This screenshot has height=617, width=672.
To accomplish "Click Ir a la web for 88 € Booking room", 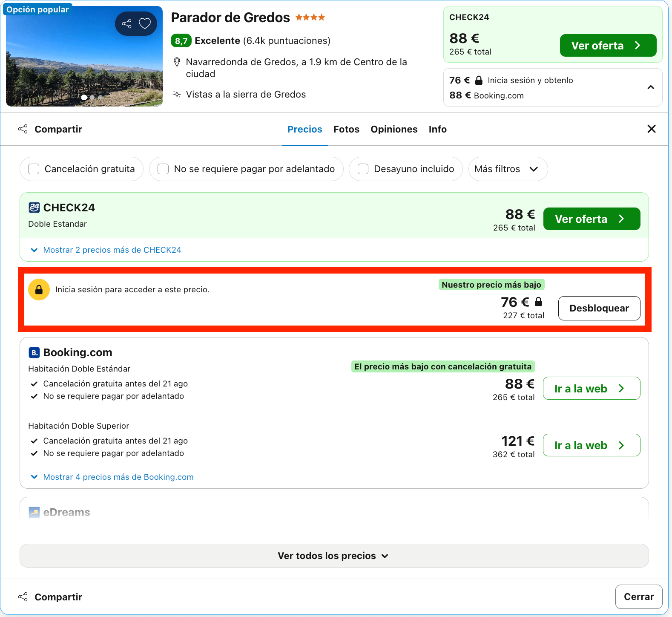I will click(591, 388).
